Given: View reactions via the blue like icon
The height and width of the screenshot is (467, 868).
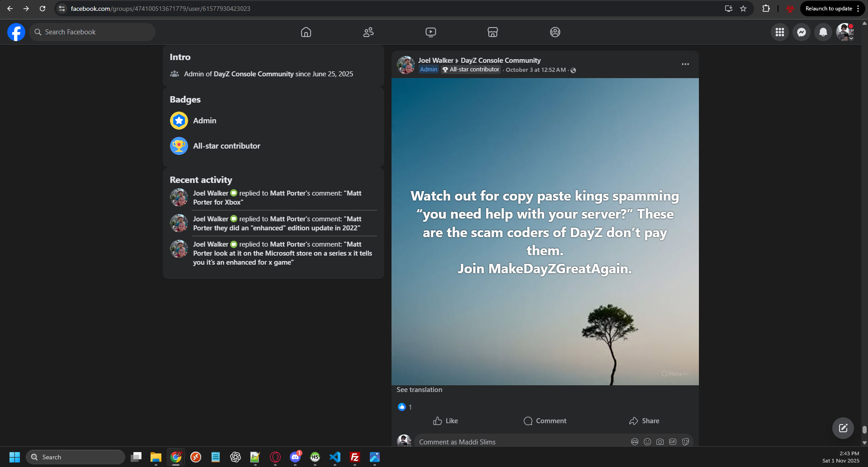Looking at the screenshot, I should coord(401,407).
